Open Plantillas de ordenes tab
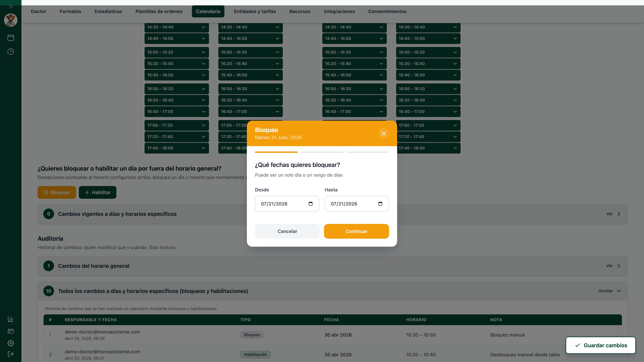 (159, 11)
